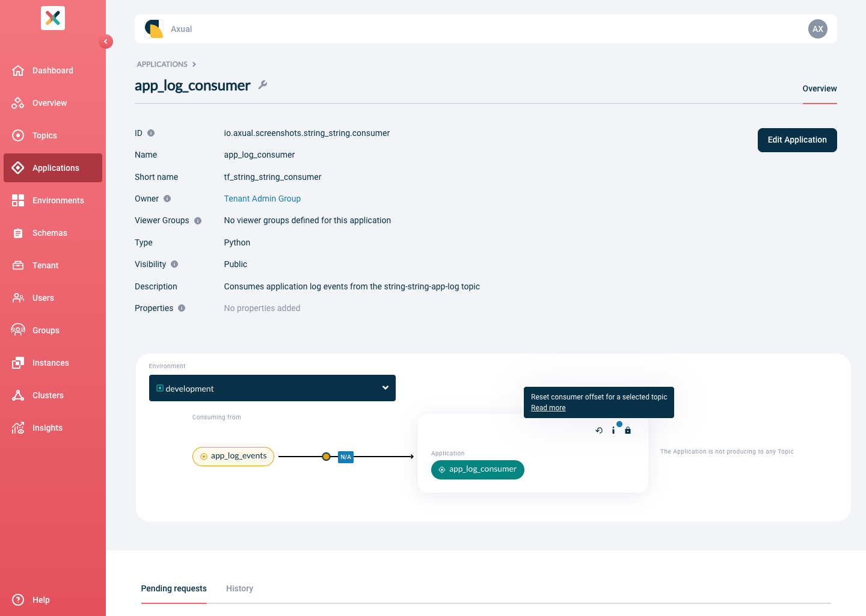Click the reset consumer offset icon

click(x=599, y=430)
